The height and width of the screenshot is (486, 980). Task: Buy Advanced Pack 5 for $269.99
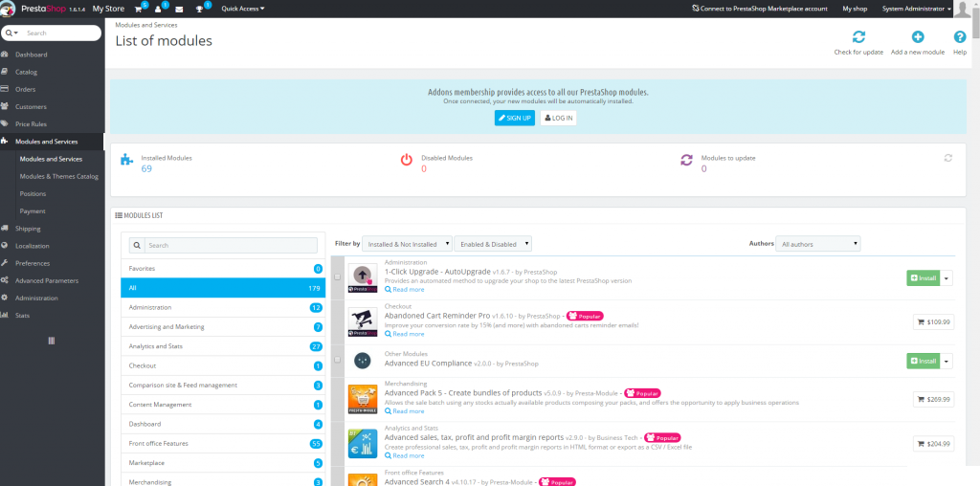tap(933, 399)
